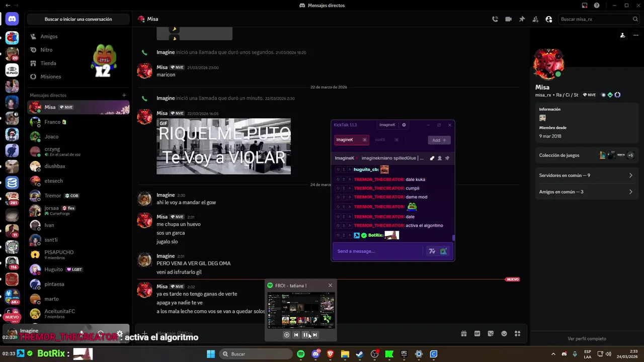This screenshot has width=644, height=362.
Task: Click Ver perfil completo link
Action: pos(587,339)
